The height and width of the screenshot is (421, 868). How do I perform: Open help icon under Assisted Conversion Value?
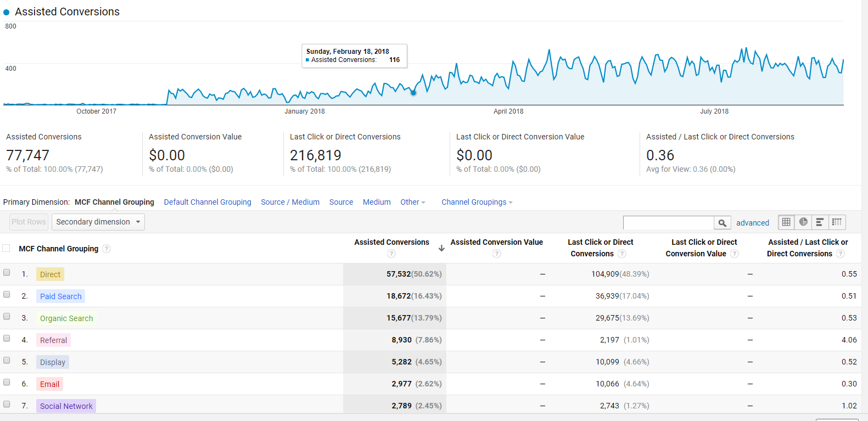coord(496,254)
